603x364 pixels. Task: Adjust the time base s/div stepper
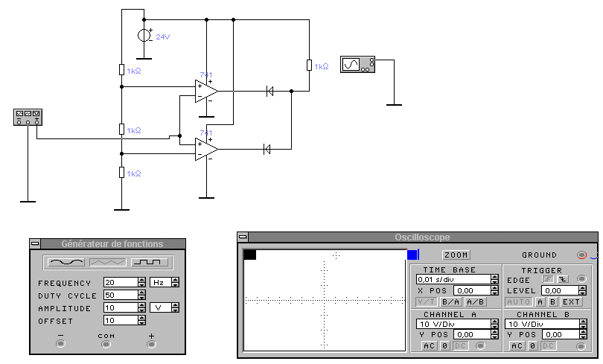(495, 280)
